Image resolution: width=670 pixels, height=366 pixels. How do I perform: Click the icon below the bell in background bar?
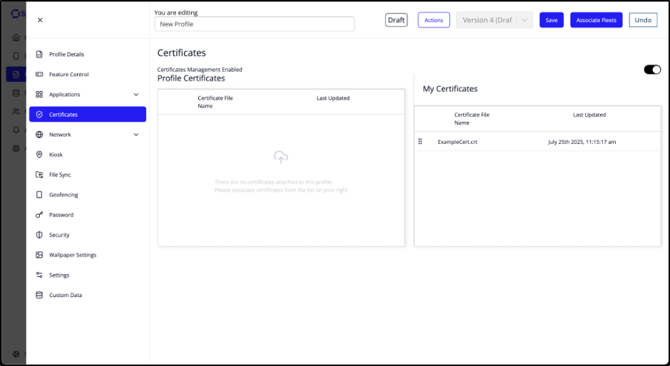16,149
